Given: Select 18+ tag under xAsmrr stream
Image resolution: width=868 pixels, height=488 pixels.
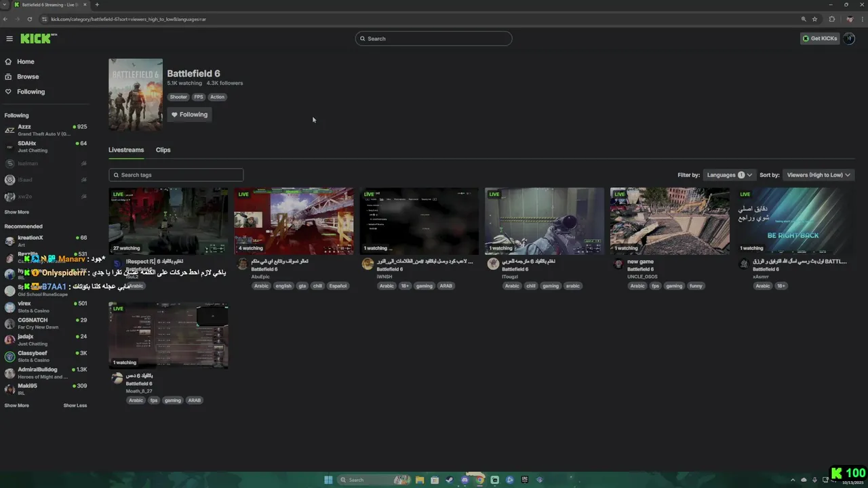Looking at the screenshot, I should click(781, 286).
